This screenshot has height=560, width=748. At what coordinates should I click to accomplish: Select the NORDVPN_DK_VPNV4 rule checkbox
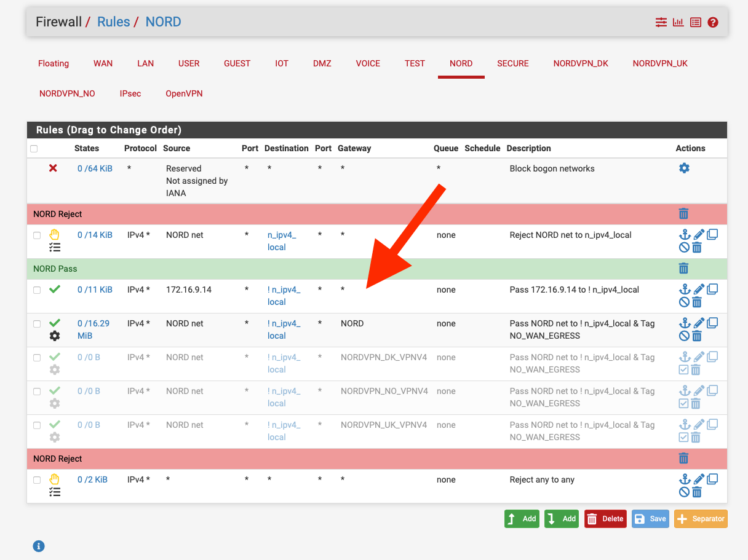[37, 358]
